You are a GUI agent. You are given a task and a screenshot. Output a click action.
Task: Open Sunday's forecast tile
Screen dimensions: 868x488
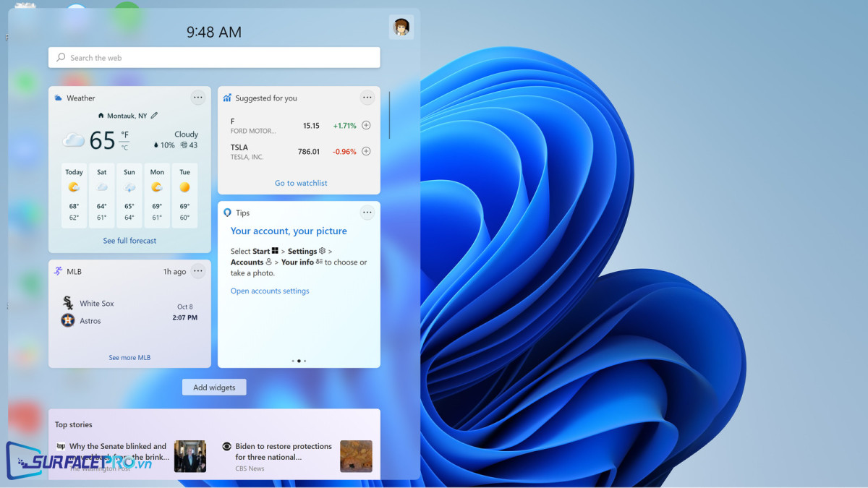coord(129,195)
